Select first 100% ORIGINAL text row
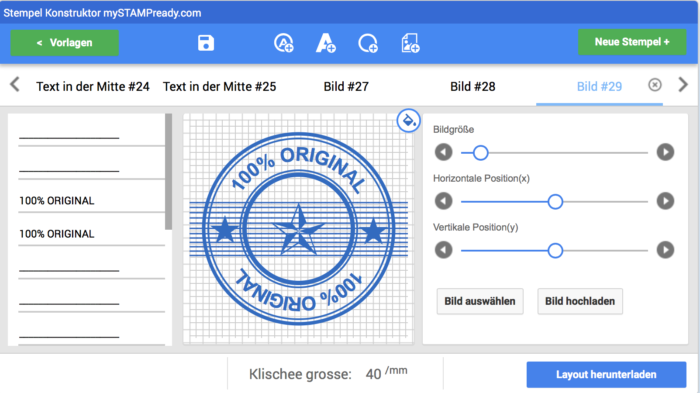 click(91, 201)
